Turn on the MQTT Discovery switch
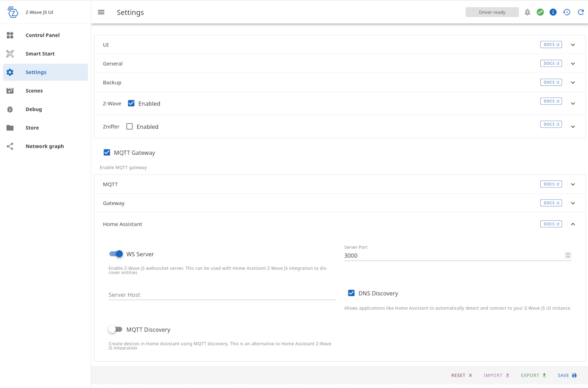Screen dimensions: 588x388 click(116, 329)
